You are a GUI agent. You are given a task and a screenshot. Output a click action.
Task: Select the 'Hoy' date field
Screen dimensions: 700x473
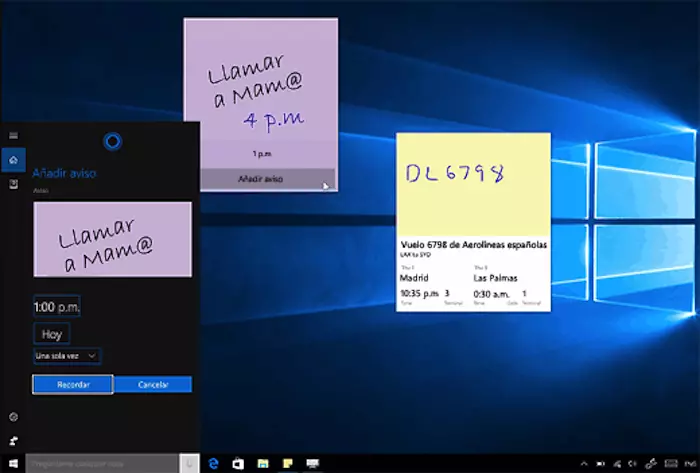51,333
